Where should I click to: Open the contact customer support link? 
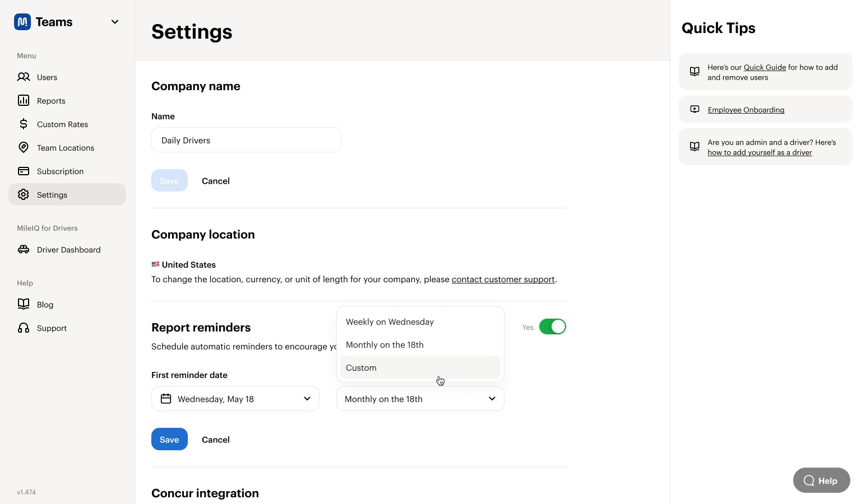503,279
